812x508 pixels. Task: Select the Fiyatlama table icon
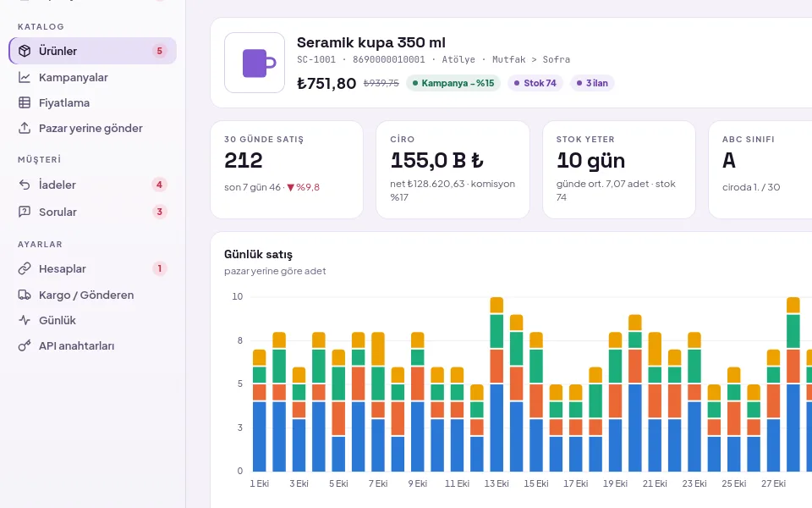[25, 102]
